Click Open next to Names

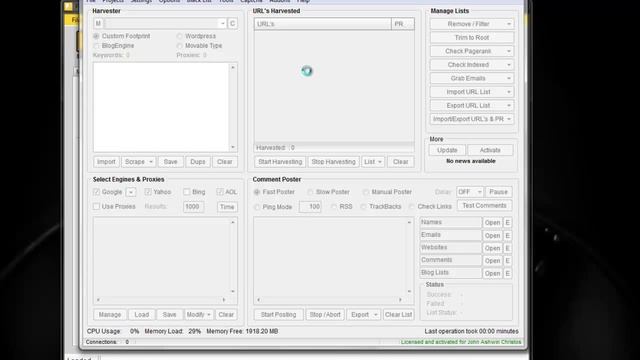click(492, 223)
